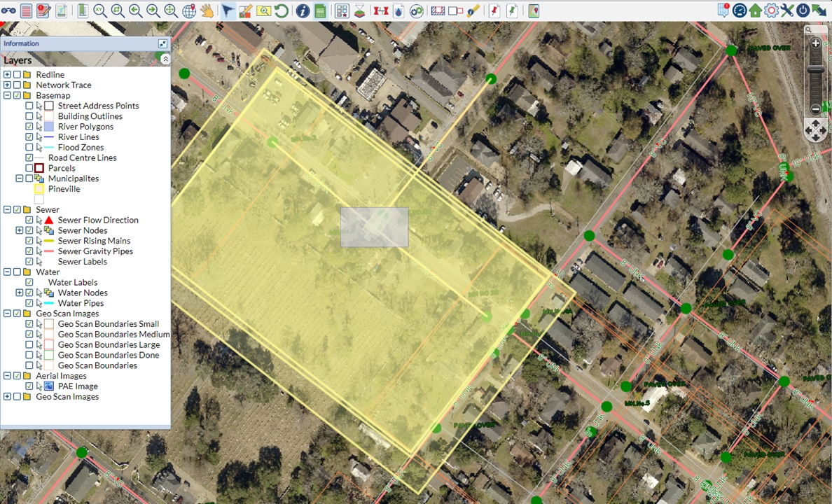Expand the Redline layer group
The image size is (832, 504).
[7, 75]
